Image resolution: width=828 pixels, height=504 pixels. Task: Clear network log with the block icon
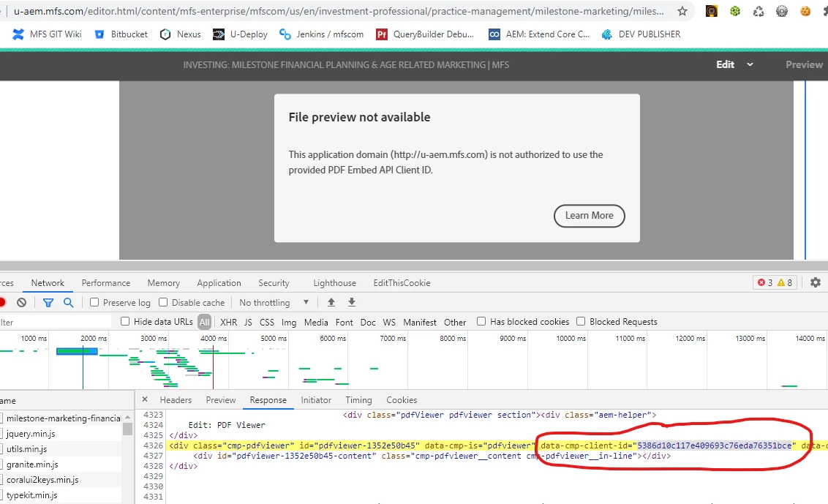coord(21,303)
